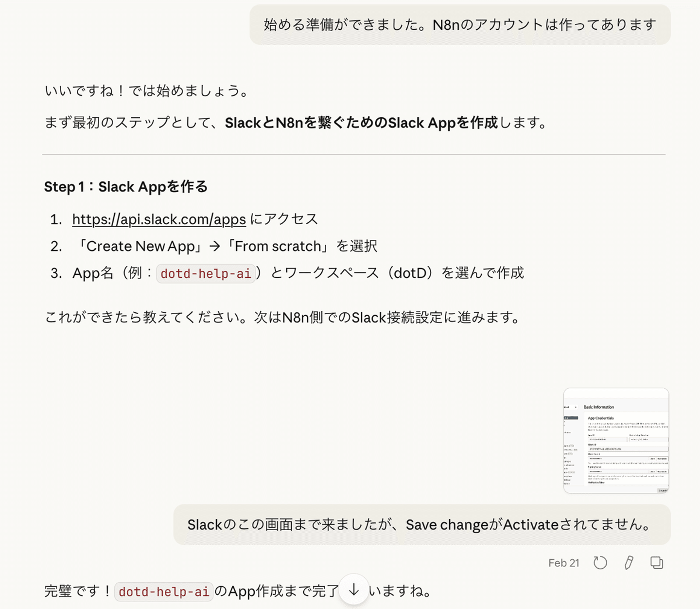Click the "Step 1：Slack Appを作る" heading
This screenshot has width=700, height=609.
pyautogui.click(x=126, y=187)
